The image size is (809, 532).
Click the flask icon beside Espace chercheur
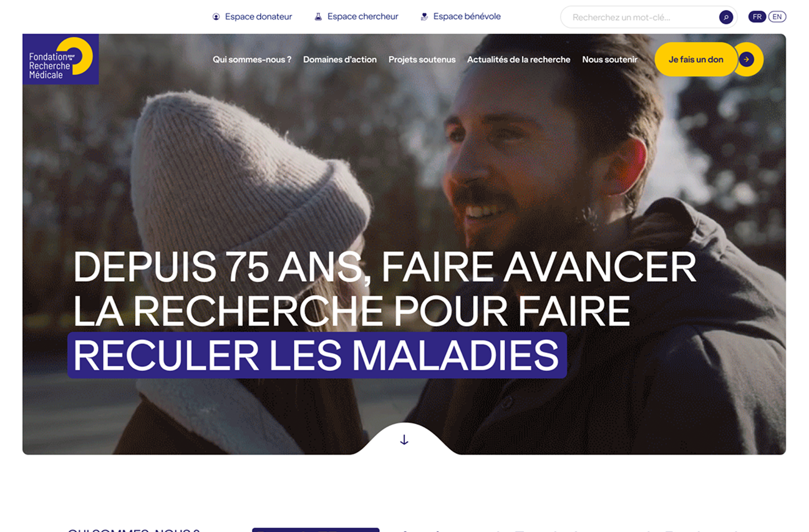(x=318, y=17)
